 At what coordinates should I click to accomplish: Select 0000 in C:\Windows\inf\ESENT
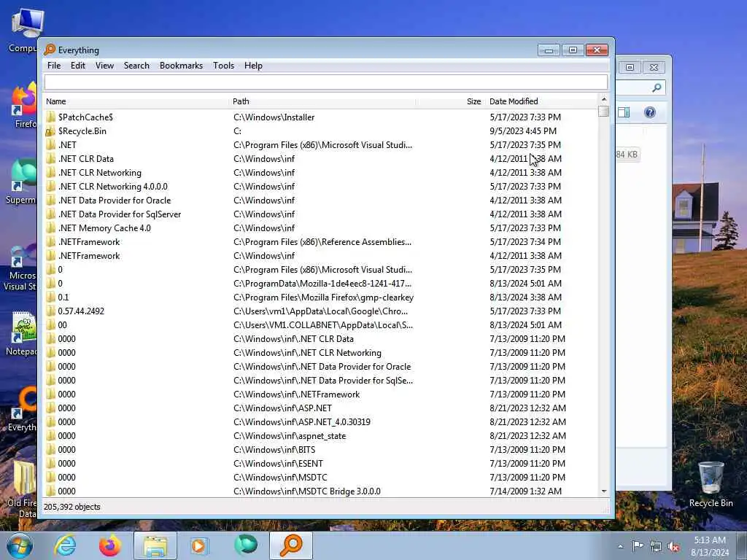[66, 463]
